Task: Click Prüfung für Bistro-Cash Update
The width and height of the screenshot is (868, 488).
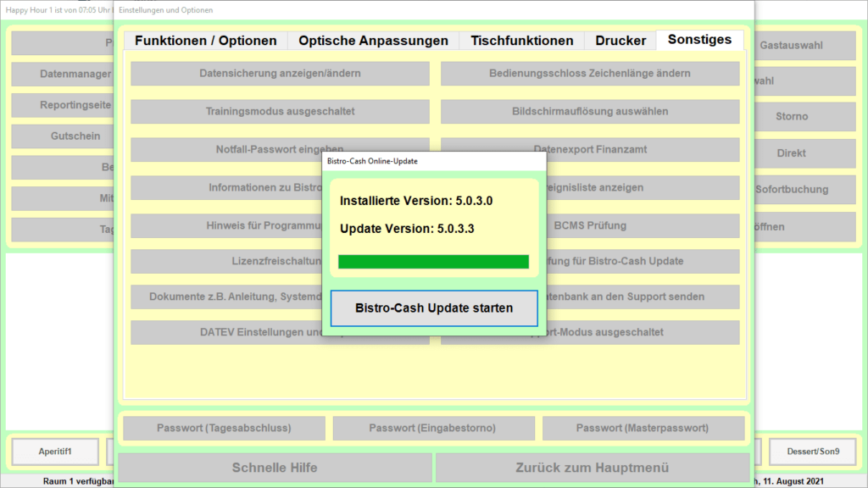Action: [643, 261]
